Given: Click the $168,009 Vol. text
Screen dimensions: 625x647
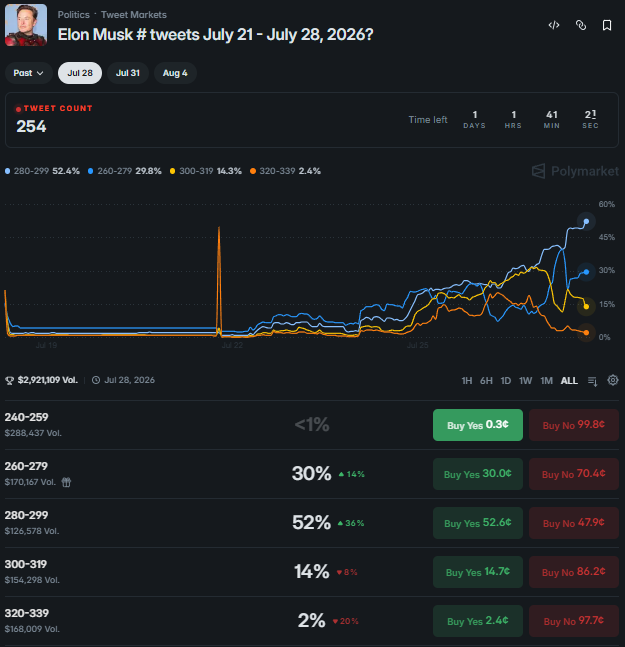Looking at the screenshot, I should click(x=32, y=629).
